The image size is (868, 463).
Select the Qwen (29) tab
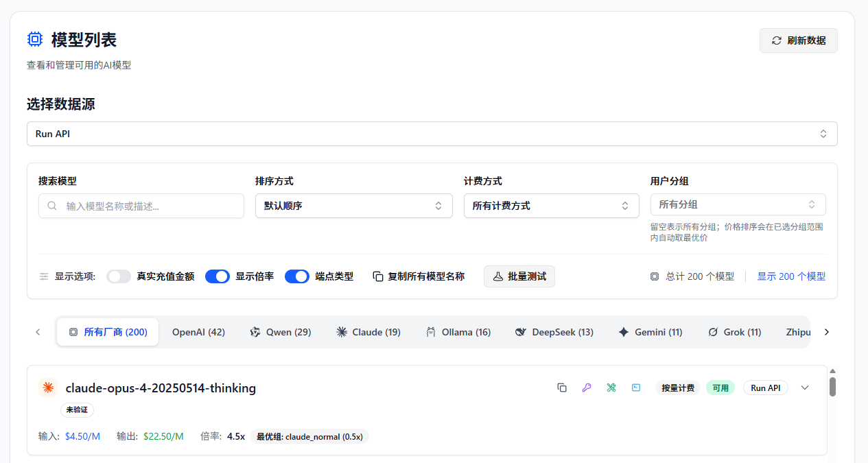(x=280, y=332)
